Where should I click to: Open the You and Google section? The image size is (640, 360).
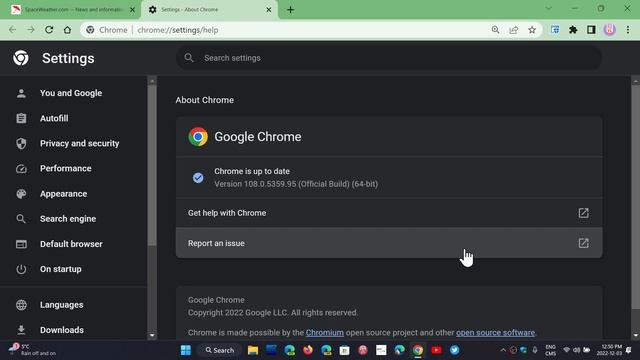click(x=71, y=93)
